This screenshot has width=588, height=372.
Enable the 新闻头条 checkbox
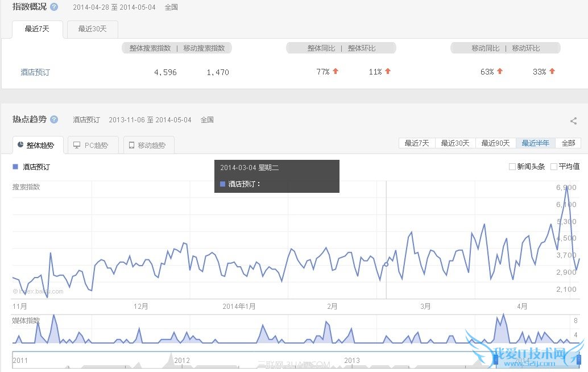click(x=512, y=166)
